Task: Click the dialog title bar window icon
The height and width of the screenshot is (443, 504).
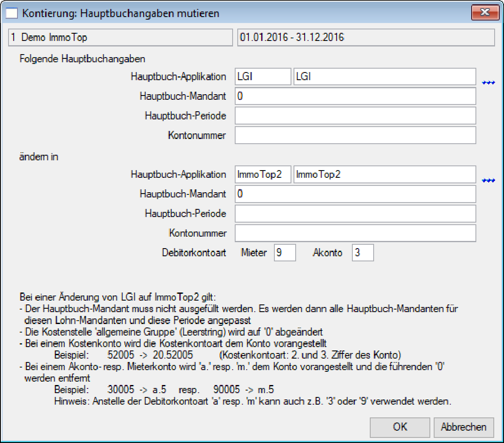Action: (12, 13)
